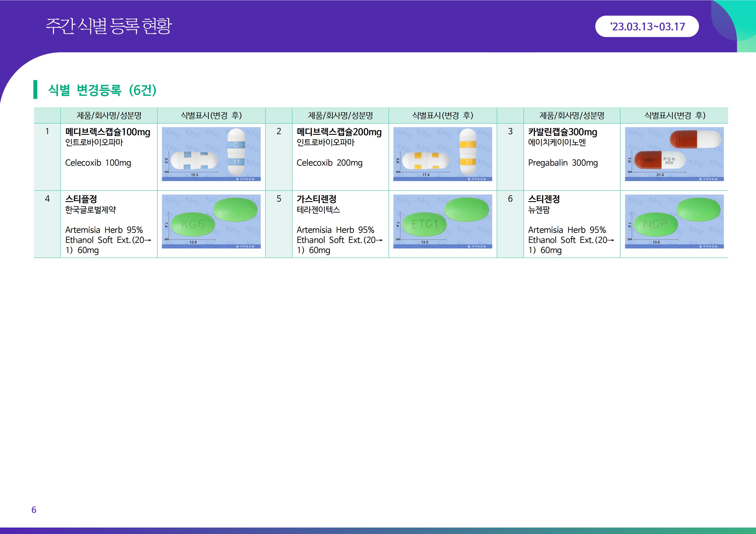Click the green KG6 tablet image
The width and height of the screenshot is (756, 534).
211,221
